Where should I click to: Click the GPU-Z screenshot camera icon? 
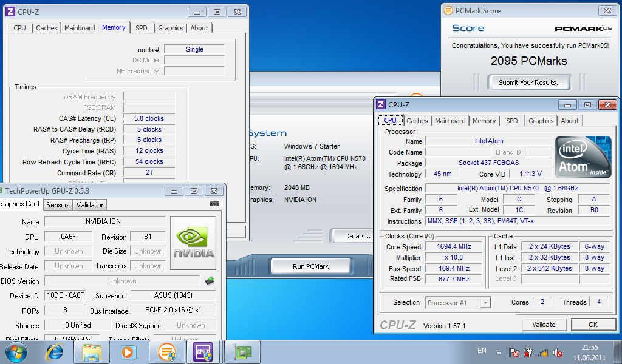[x=214, y=204]
